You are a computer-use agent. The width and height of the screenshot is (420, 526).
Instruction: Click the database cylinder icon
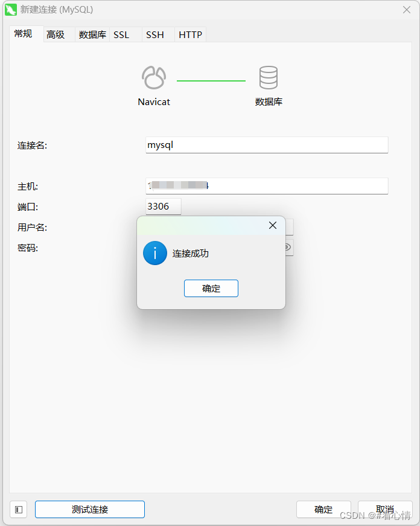[x=269, y=77]
